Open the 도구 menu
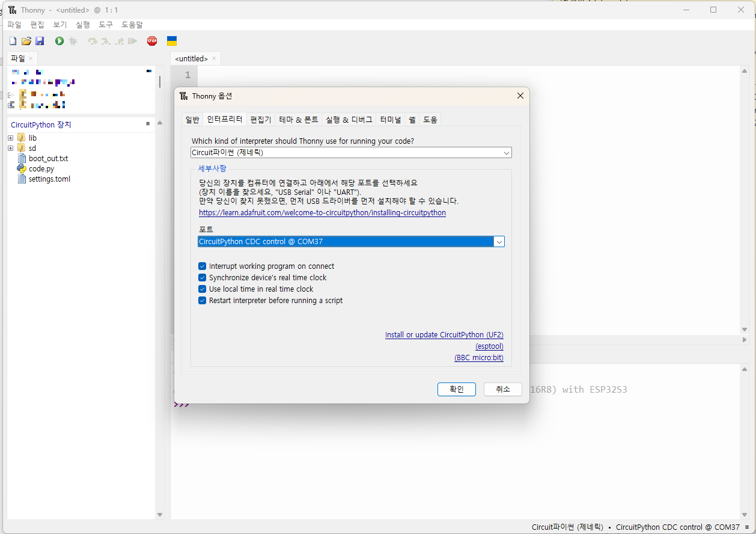The width and height of the screenshot is (756, 534). (x=105, y=25)
